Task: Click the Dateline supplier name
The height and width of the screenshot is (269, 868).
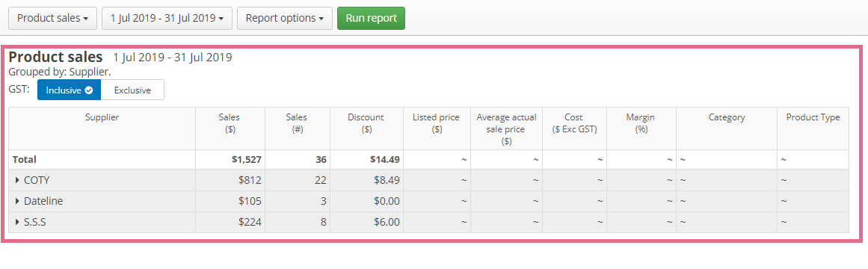Action: pos(43,202)
